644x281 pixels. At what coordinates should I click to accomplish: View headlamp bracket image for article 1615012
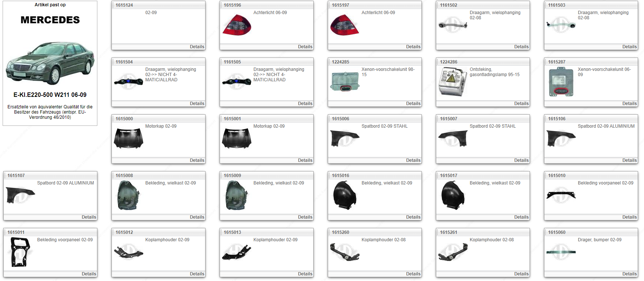[x=129, y=252]
